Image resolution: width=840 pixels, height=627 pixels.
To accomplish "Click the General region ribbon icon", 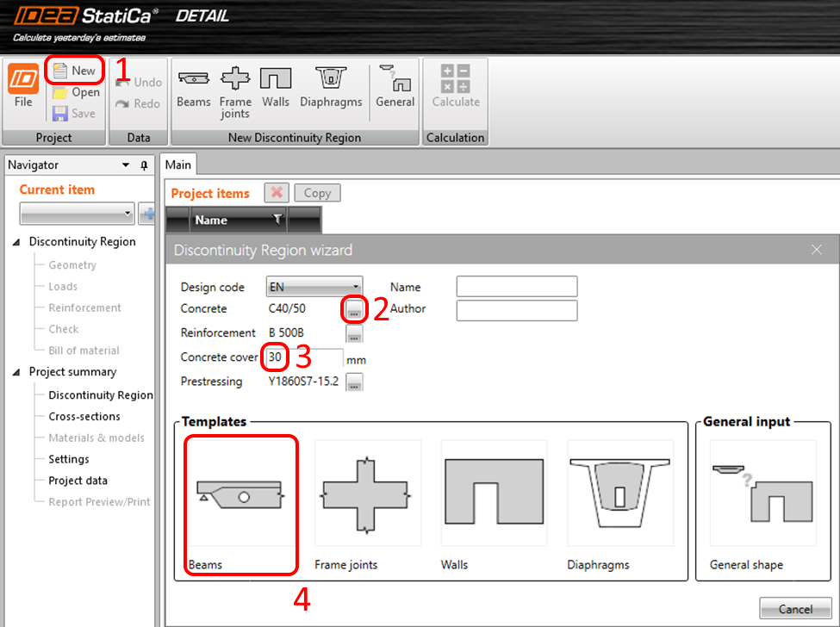I will tap(395, 87).
